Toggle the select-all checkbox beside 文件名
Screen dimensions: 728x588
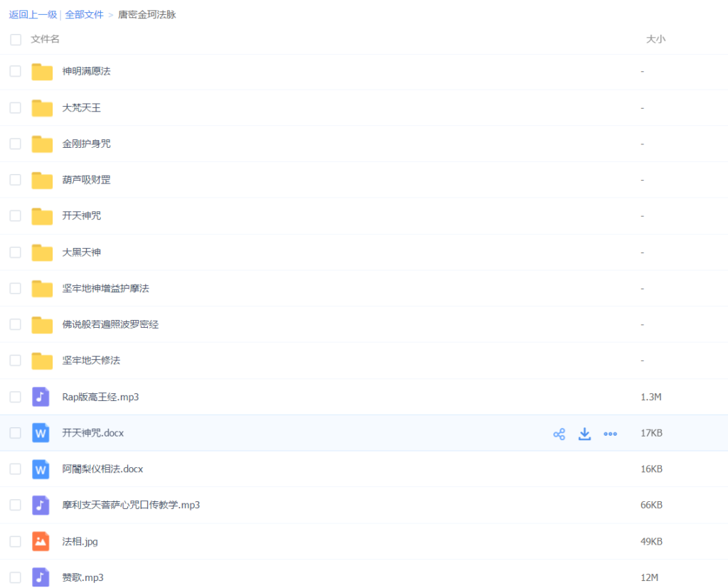16,40
